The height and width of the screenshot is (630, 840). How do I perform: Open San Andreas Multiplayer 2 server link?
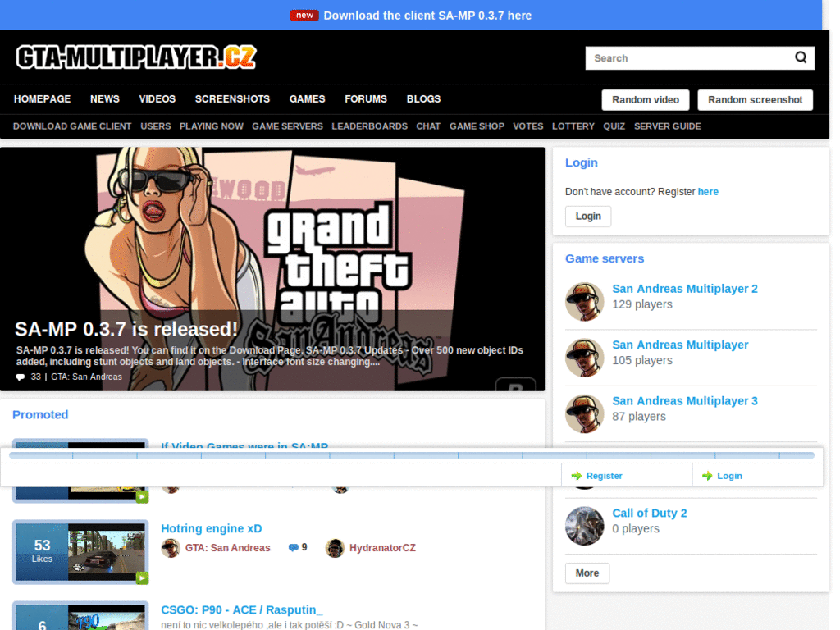pos(685,289)
